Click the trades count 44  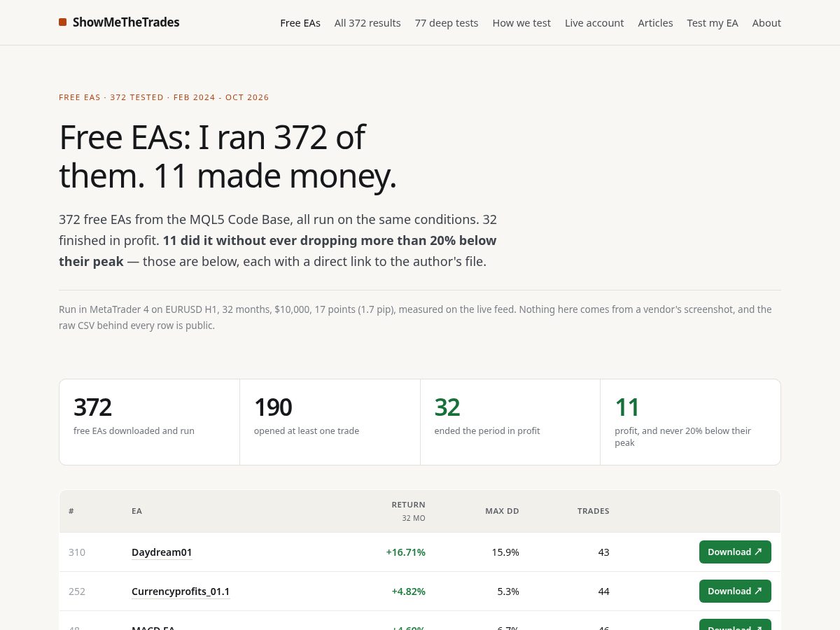(x=603, y=591)
